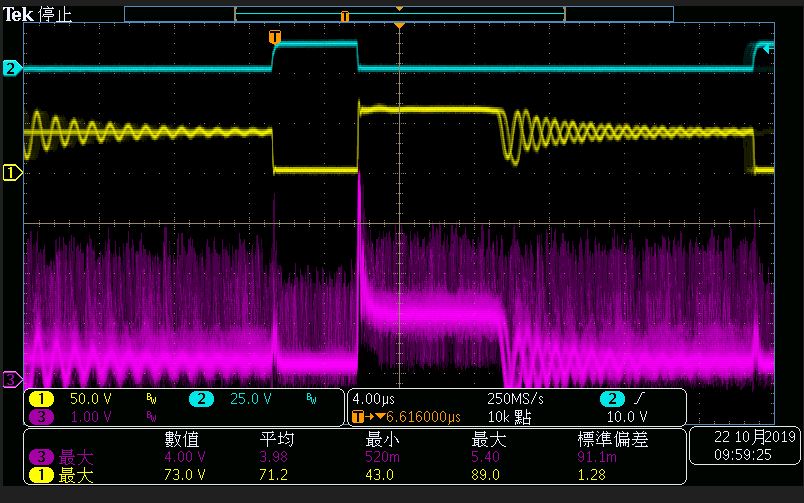This screenshot has height=503, width=804.
Task: Select the cyan channel 2 scale badge
Action: (x=201, y=398)
